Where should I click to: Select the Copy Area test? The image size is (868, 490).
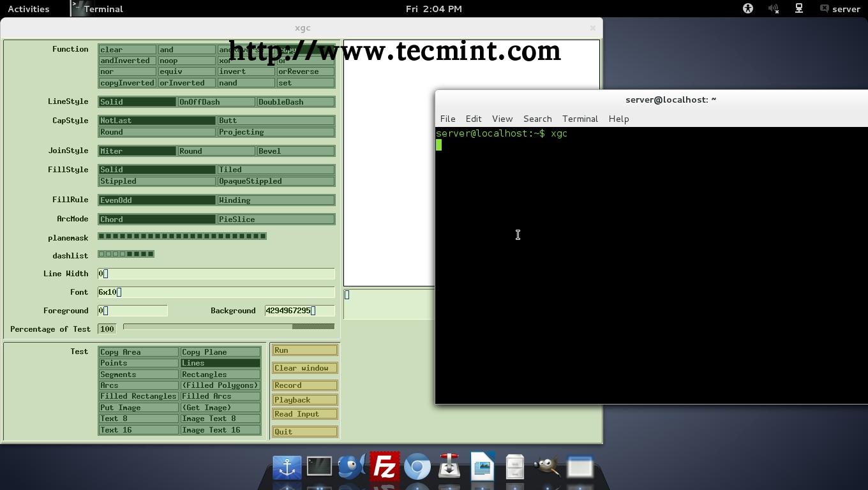138,352
